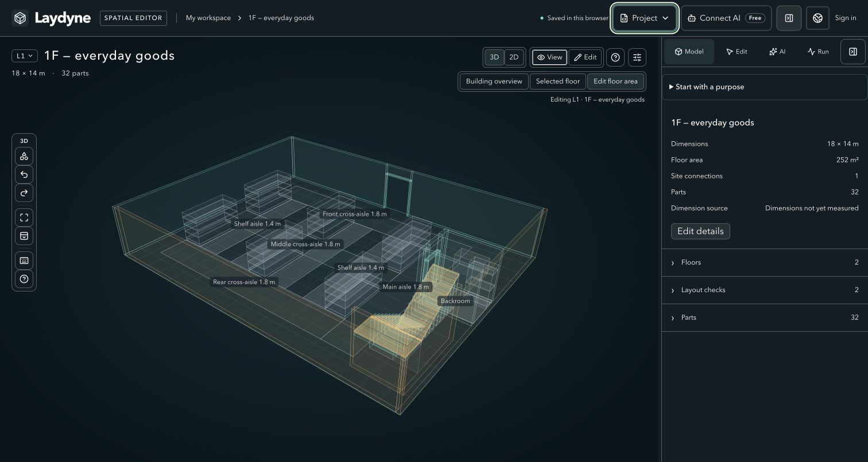Screen dimensions: 868x462
Task: Open the Run tab
Action: pos(818,52)
